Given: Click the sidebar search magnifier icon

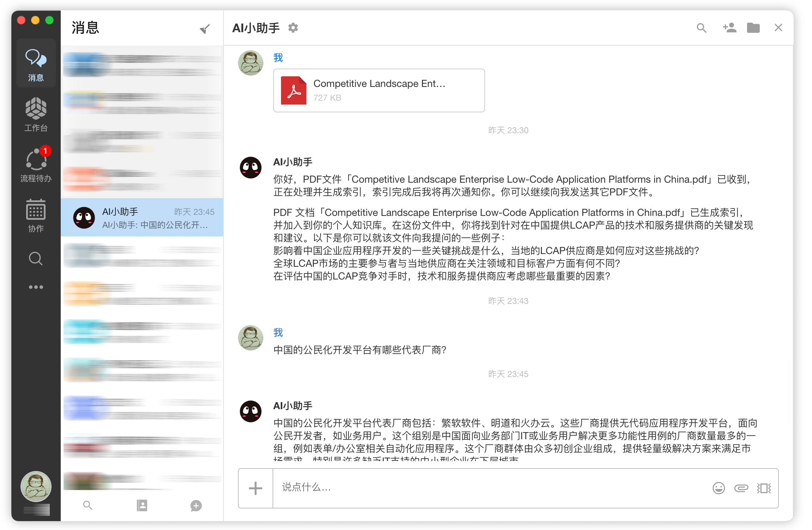Looking at the screenshot, I should tap(36, 259).
